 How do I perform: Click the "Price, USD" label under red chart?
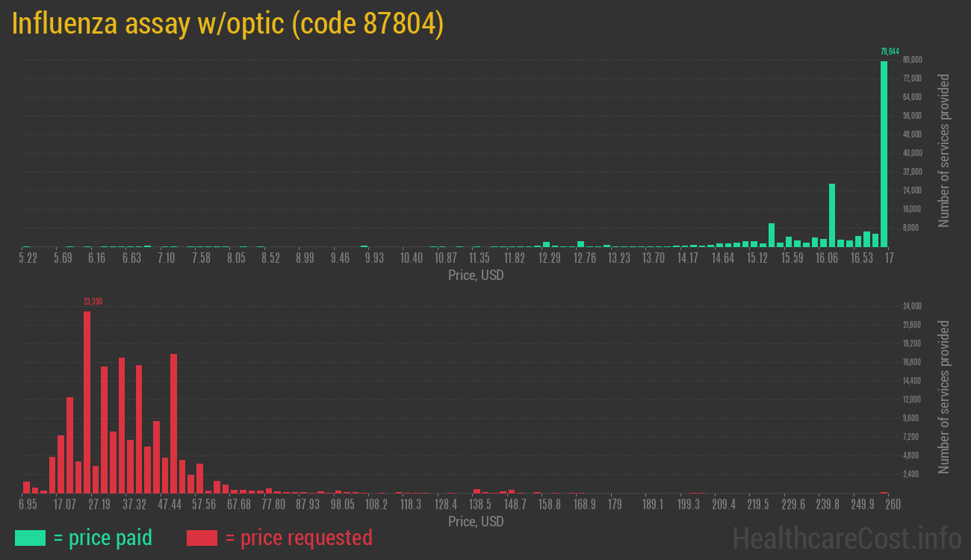coord(476,522)
